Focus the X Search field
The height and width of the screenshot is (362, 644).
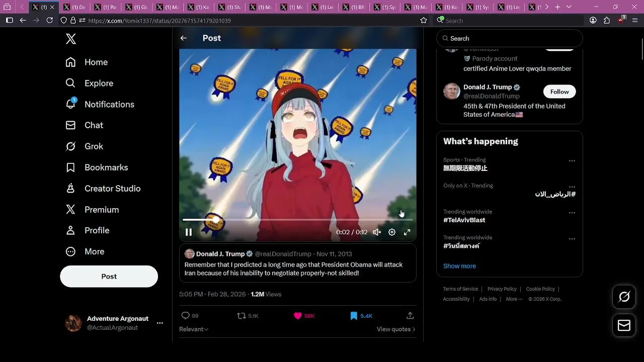click(x=509, y=39)
